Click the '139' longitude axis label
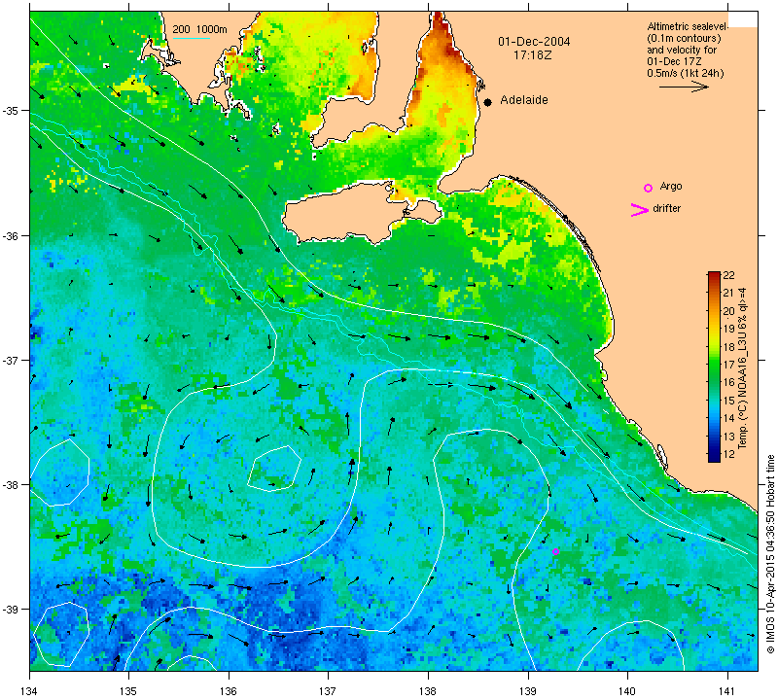The height and width of the screenshot is (700, 778). 528,691
